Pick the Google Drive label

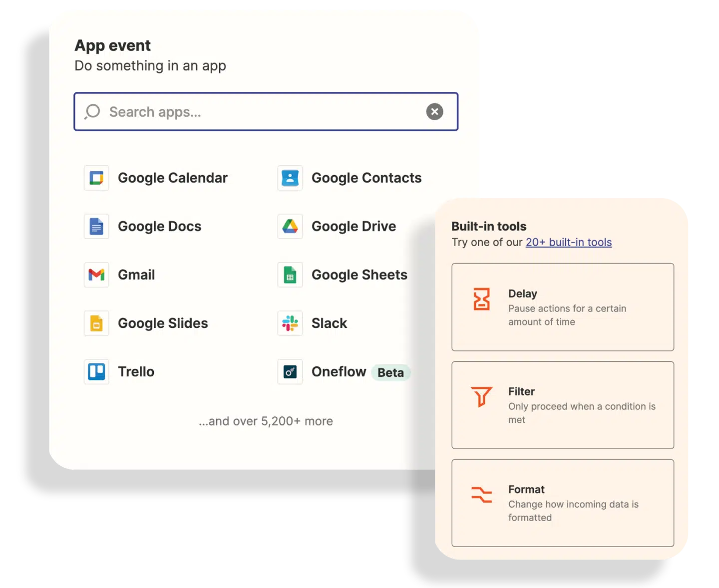[354, 227]
